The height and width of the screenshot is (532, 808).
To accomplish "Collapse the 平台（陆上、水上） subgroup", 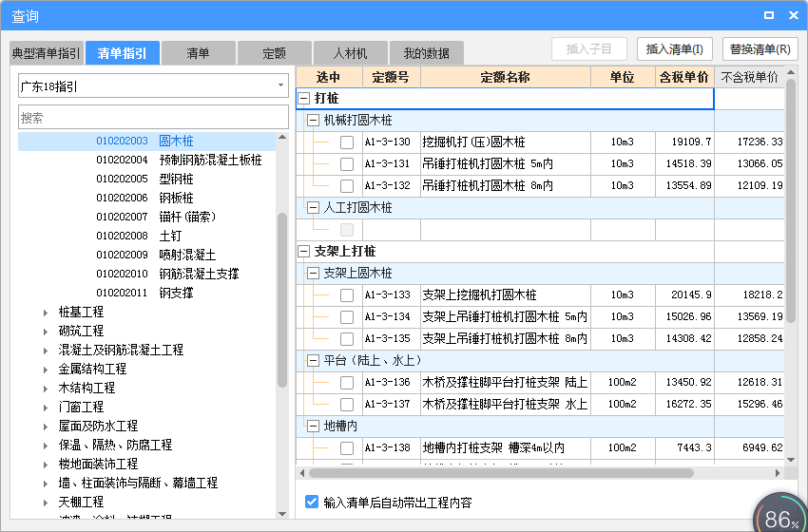I will click(313, 360).
